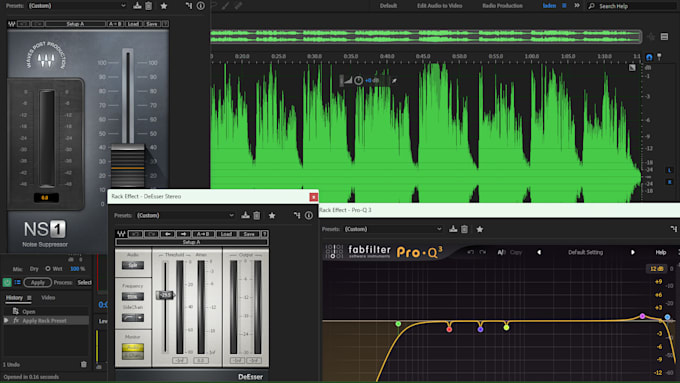Open the Pro-Q 3 Help menu
The image size is (680, 383).
tap(660, 252)
